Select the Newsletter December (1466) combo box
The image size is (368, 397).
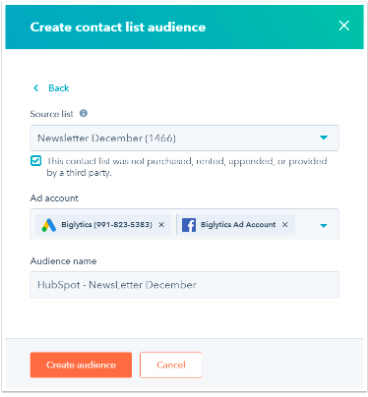click(x=184, y=138)
